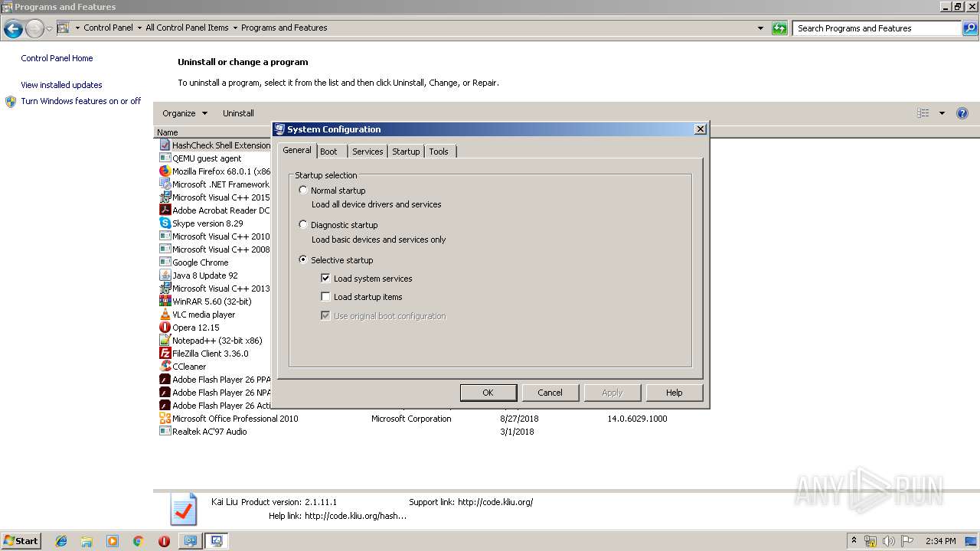Click the Google Chrome list icon

click(x=165, y=262)
